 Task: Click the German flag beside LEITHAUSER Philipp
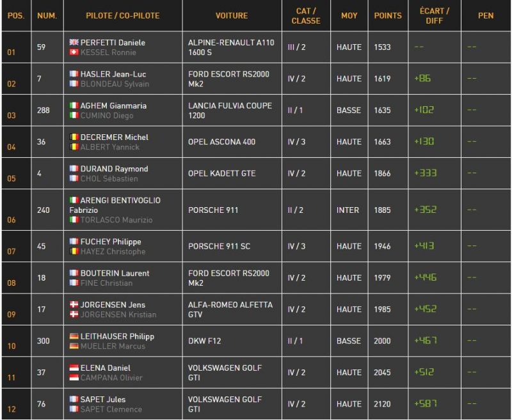(74, 336)
